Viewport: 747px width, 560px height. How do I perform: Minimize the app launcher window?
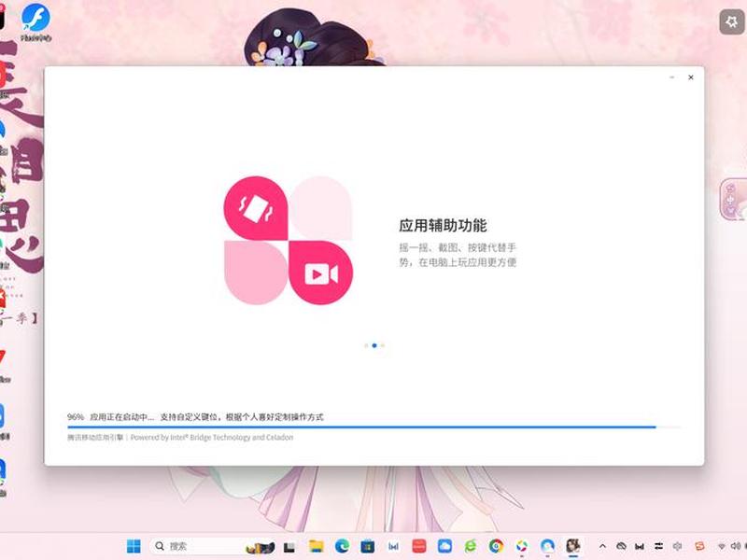point(671,77)
